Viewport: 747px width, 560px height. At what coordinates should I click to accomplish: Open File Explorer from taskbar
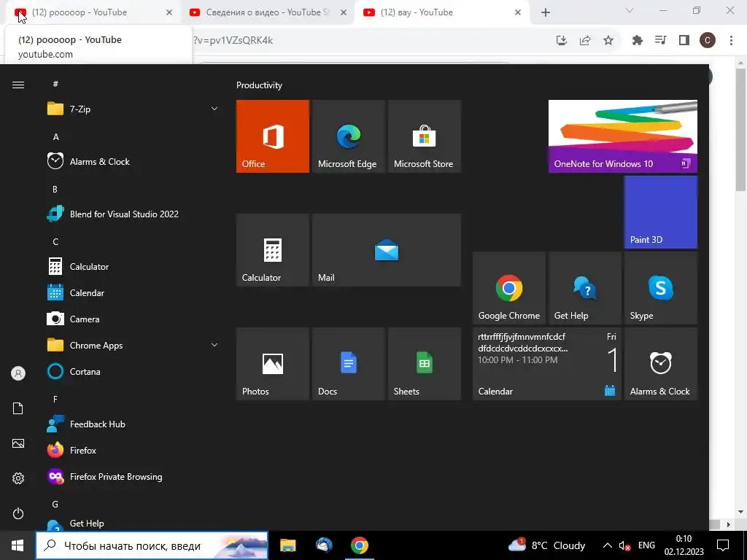287,545
